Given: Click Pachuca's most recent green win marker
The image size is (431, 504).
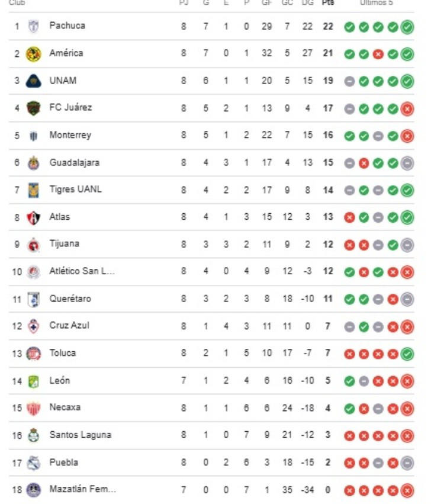Looking at the screenshot, I should tap(407, 26).
